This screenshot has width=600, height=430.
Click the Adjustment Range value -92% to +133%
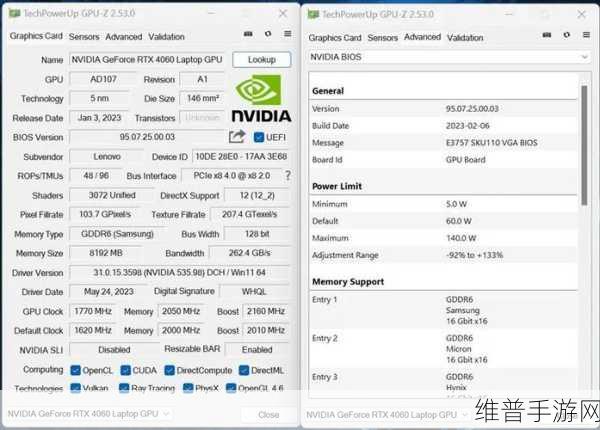474,255
